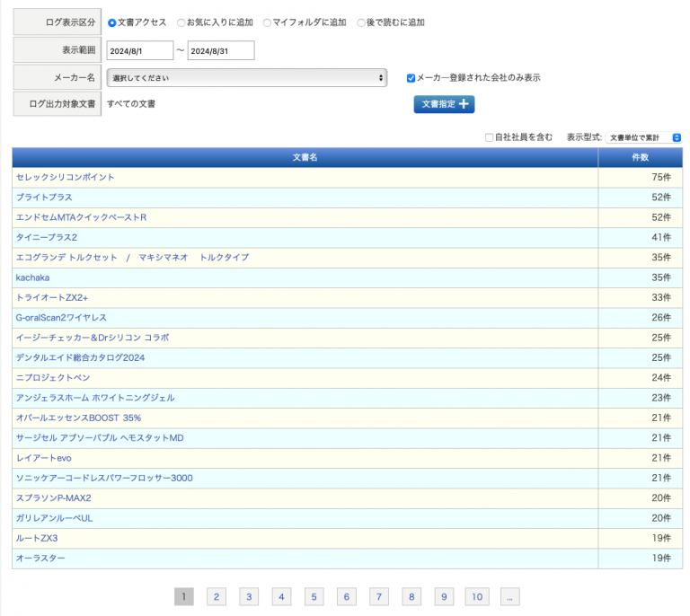This screenshot has width=690, height=616.
Task: Open オパールエッセンスBOOST 35% link
Action: coord(78,418)
